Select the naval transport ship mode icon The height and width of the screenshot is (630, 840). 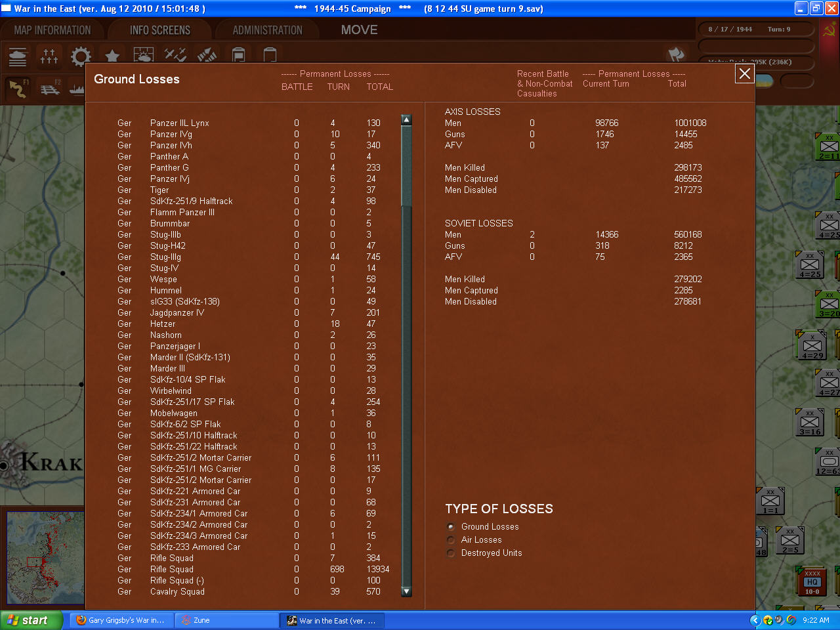point(77,89)
